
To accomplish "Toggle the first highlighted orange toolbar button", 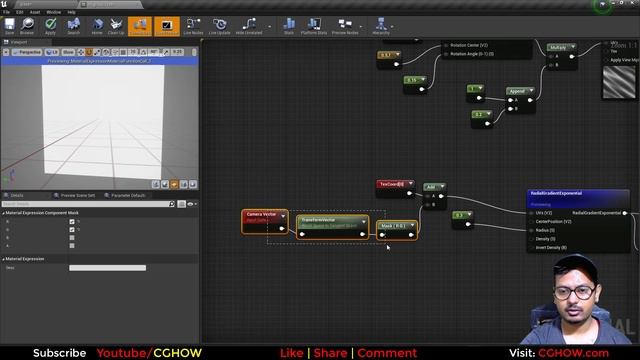I will pyautogui.click(x=140, y=27).
